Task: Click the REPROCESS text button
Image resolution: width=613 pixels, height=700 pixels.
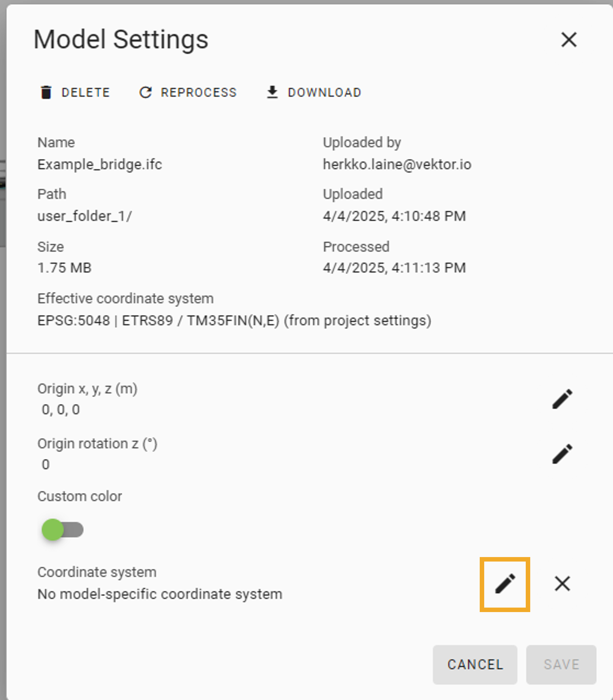Action: pos(198,92)
